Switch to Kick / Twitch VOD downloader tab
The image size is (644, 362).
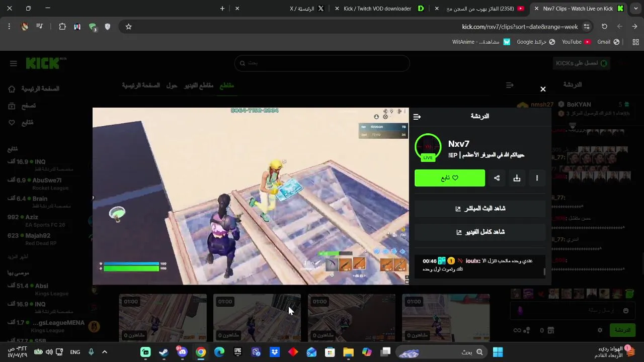384,9
